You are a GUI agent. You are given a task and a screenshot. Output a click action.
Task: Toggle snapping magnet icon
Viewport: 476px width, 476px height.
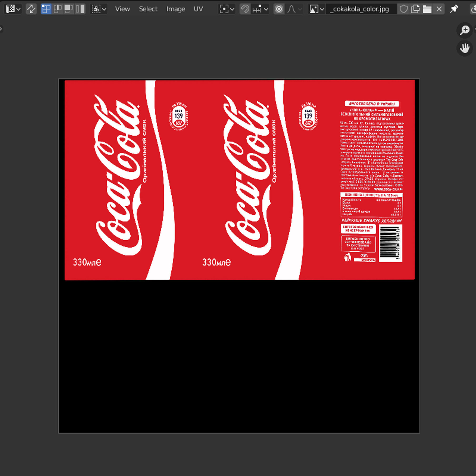245,9
